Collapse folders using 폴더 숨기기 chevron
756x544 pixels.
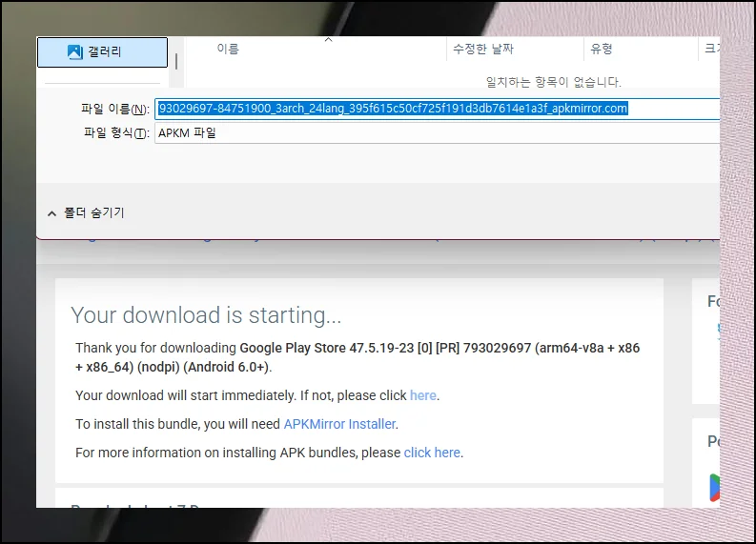[51, 212]
